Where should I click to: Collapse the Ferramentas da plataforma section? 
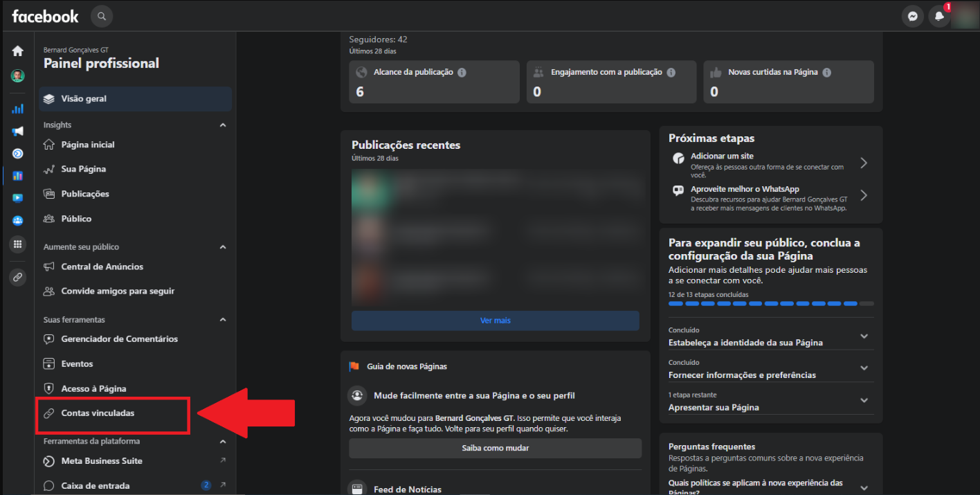223,442
